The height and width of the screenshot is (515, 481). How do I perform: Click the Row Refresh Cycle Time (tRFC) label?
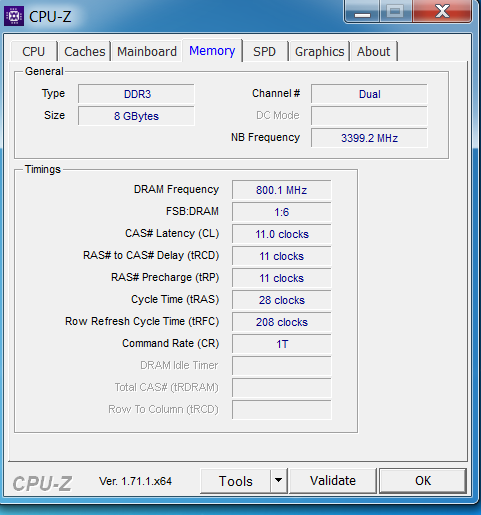[x=142, y=321]
